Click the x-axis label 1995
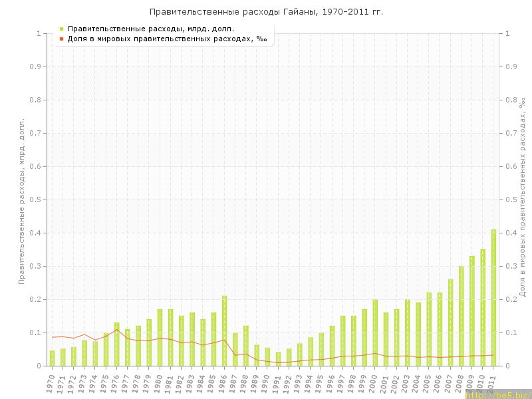 321,383
